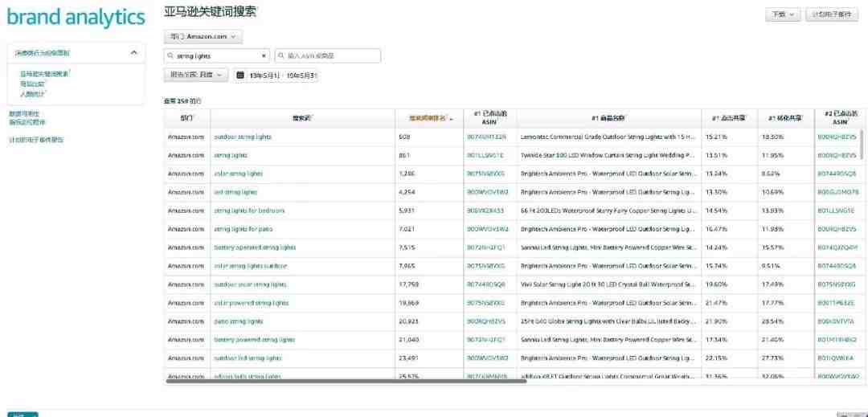Viewport: 868px width, 417px height.
Task: Open #1 clicked ASIN in bedroom row
Action: (x=485, y=211)
